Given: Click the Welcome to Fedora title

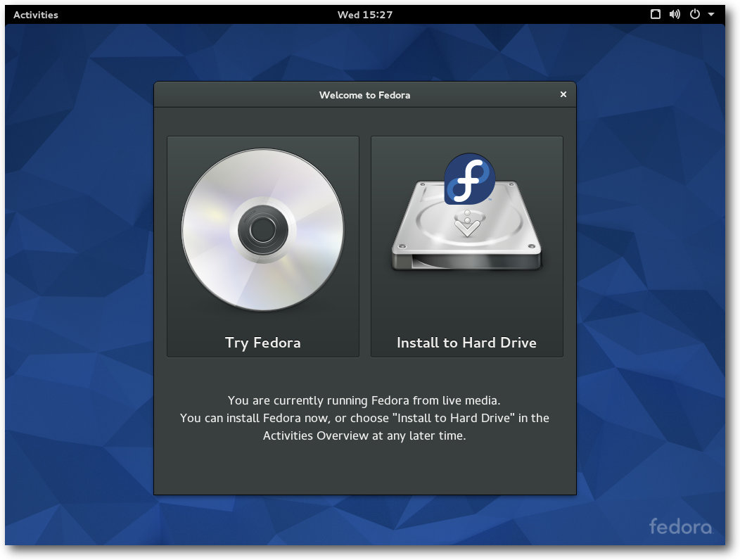Looking at the screenshot, I should [x=365, y=95].
